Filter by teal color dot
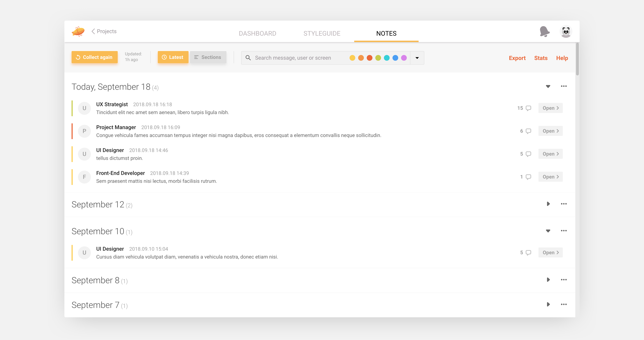 tap(387, 58)
